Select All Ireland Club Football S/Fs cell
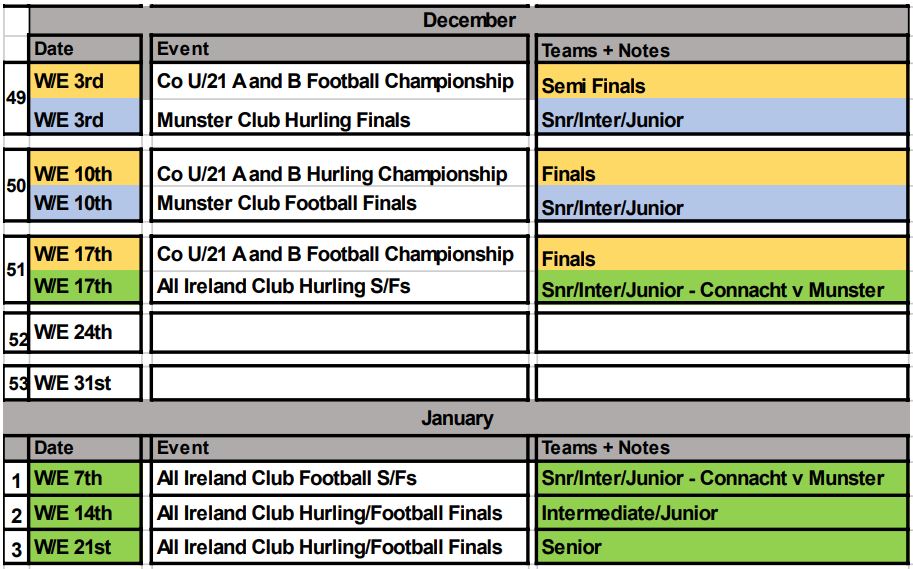Image resolution: width=913 pixels, height=569 pixels. point(339,479)
